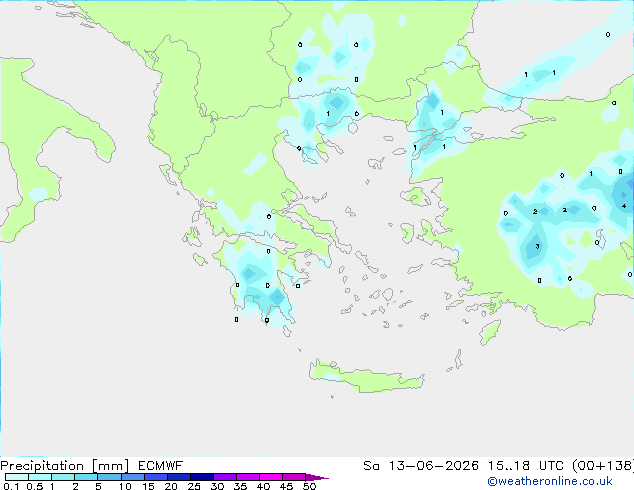Pick the 1–2 mm cyan legend swatch
This screenshot has width=634, height=490.
63,477
